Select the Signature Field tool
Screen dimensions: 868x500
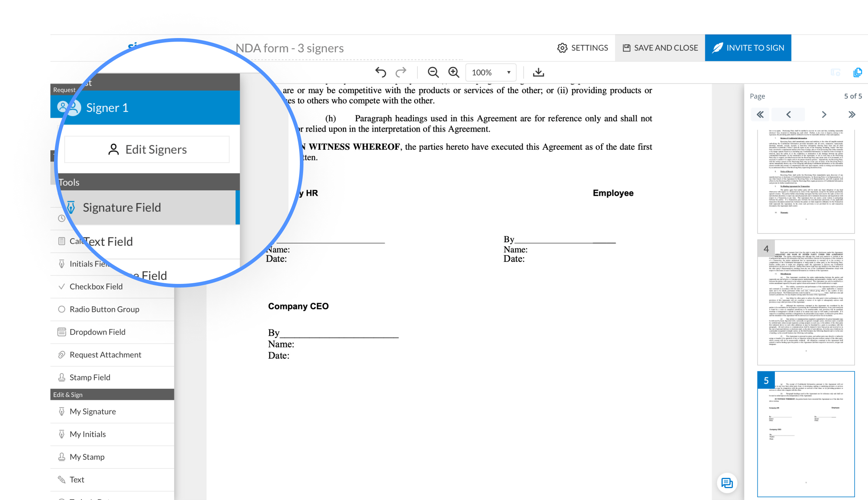coord(147,207)
